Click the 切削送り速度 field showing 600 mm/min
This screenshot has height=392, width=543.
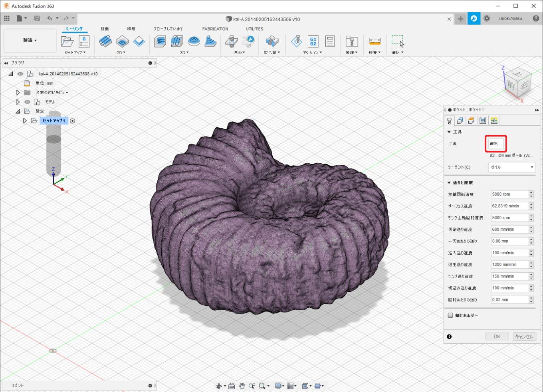tap(509, 230)
